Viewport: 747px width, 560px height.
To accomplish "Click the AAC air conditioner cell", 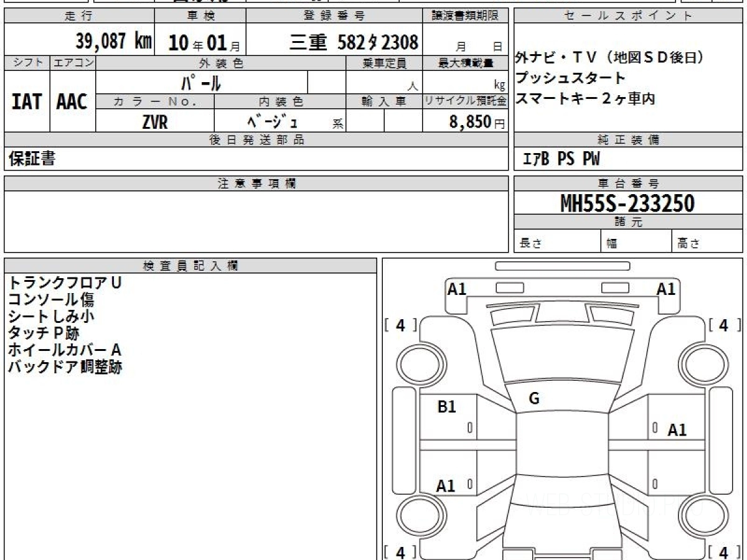I will (72, 102).
